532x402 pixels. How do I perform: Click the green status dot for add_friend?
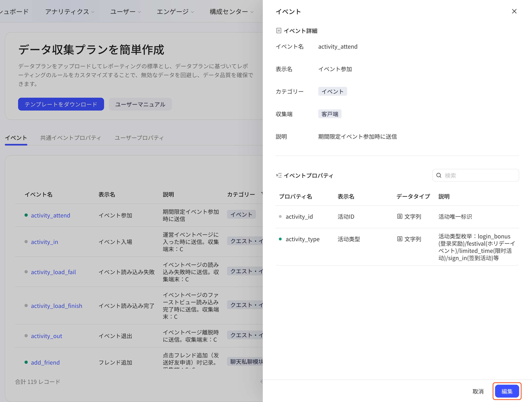coord(26,362)
